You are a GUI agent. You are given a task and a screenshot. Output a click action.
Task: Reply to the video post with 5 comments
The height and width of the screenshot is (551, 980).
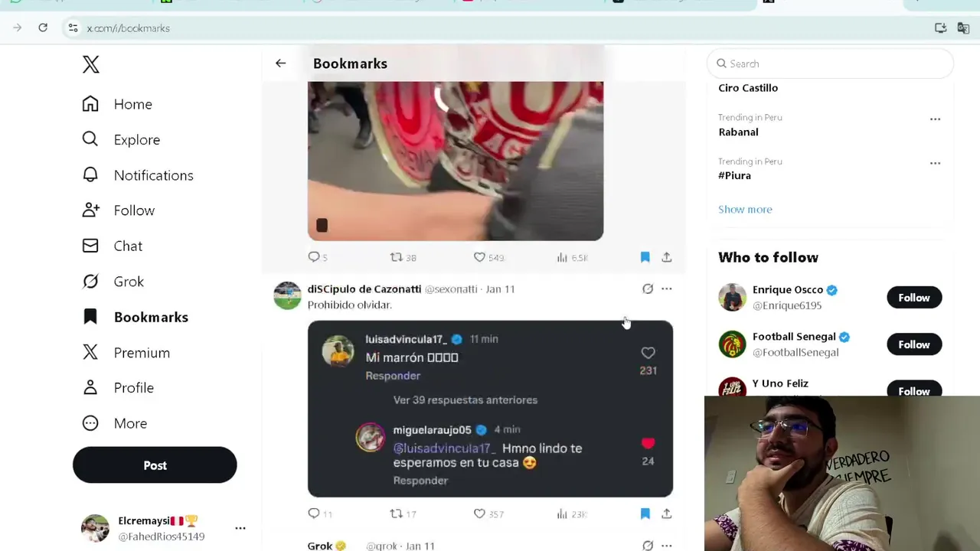[314, 257]
